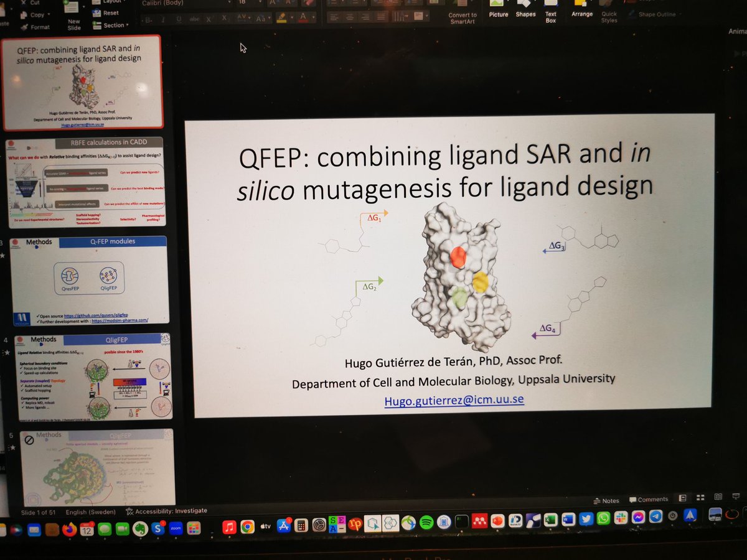This screenshot has width=747, height=560.
Task: Open Zoom from the Dock
Action: pos(175,528)
